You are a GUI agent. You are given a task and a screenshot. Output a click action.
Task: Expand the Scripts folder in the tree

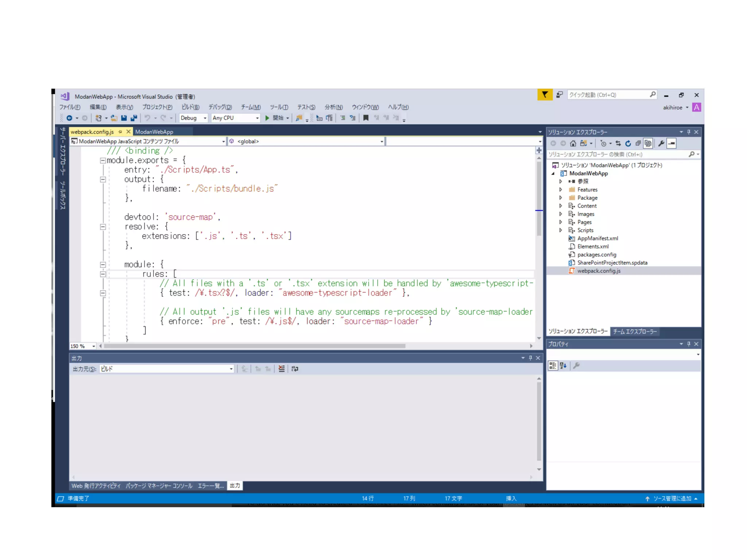(x=561, y=230)
